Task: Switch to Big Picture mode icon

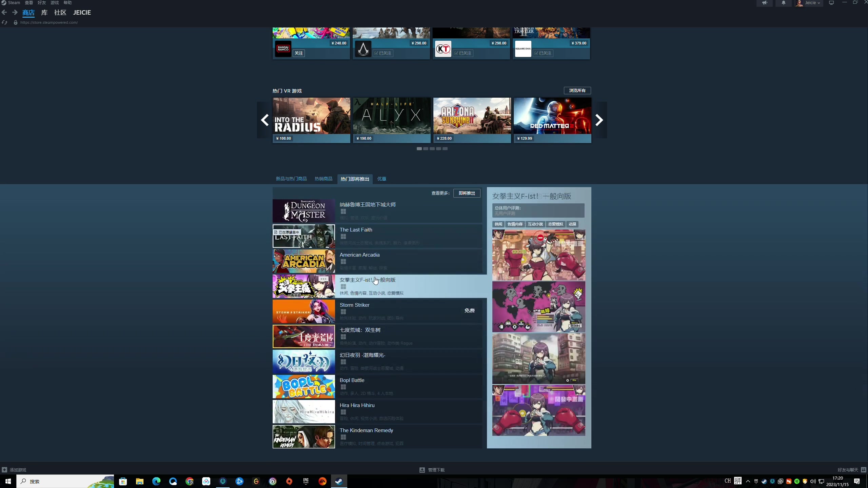Action: (831, 3)
